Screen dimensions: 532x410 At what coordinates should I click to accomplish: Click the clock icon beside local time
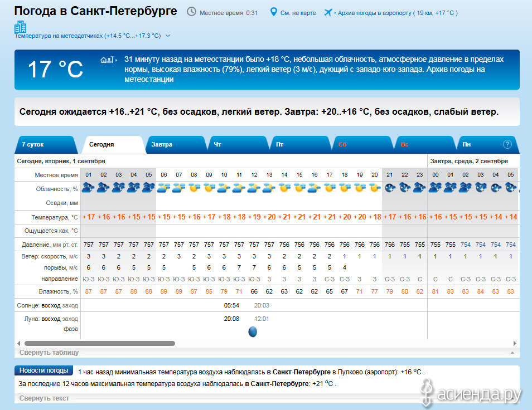pos(191,12)
